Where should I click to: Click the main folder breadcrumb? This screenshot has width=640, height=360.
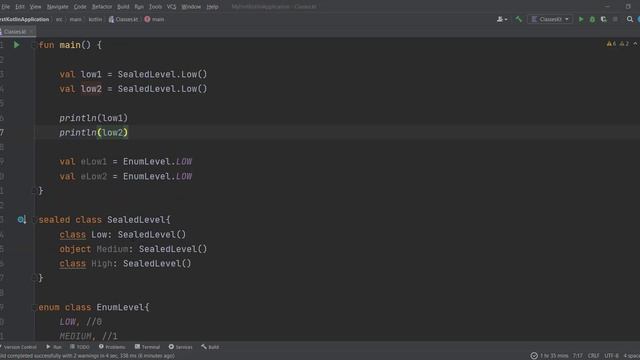click(76, 19)
